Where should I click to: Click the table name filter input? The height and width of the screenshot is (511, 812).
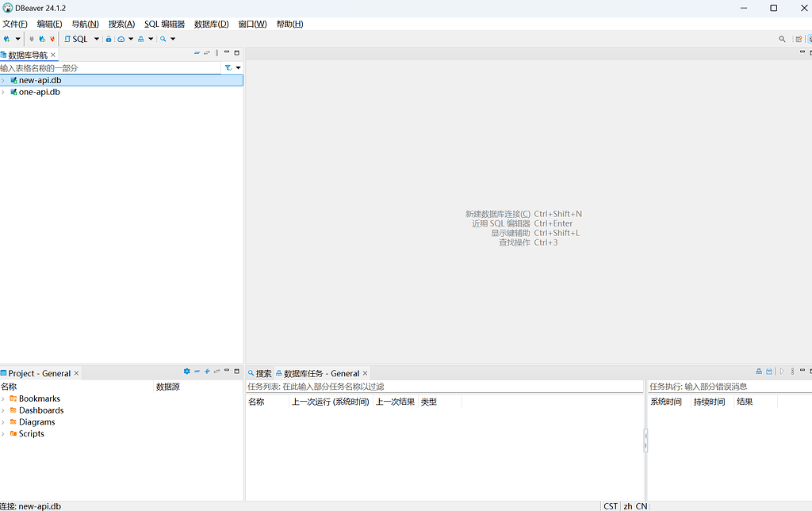pyautogui.click(x=109, y=68)
